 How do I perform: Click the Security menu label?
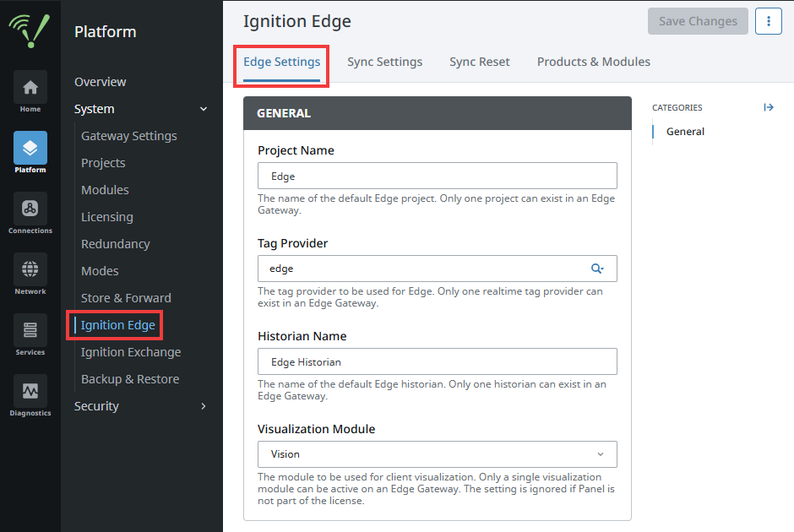96,406
